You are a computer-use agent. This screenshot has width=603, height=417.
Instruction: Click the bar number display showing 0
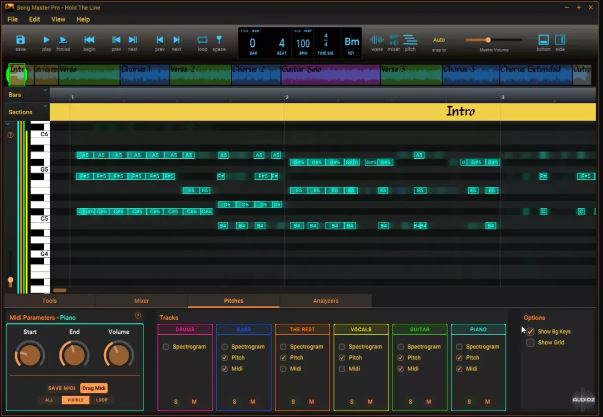click(x=252, y=43)
